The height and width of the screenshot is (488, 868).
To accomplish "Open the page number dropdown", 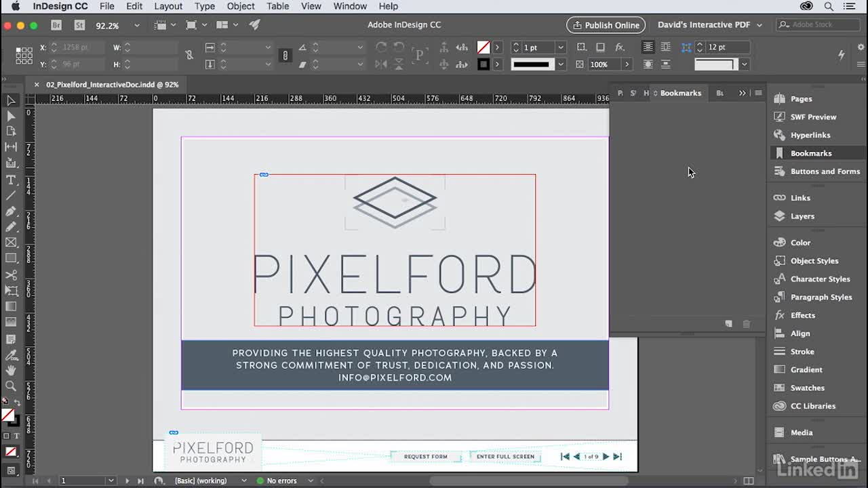I will point(111,481).
